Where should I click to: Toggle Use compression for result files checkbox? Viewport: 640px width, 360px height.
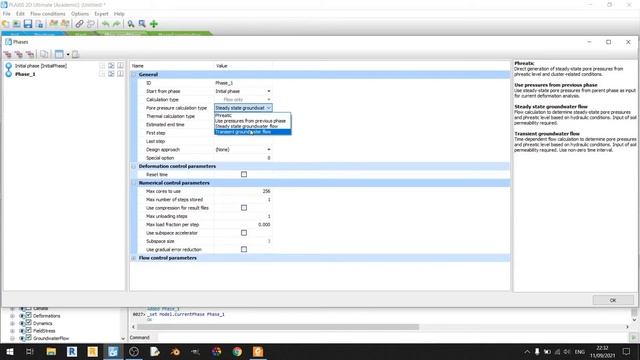click(244, 208)
